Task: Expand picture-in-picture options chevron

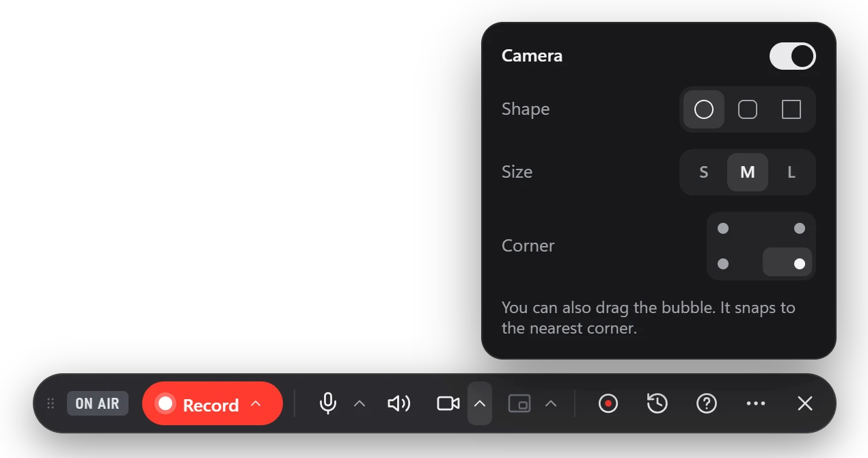Action: 551,404
